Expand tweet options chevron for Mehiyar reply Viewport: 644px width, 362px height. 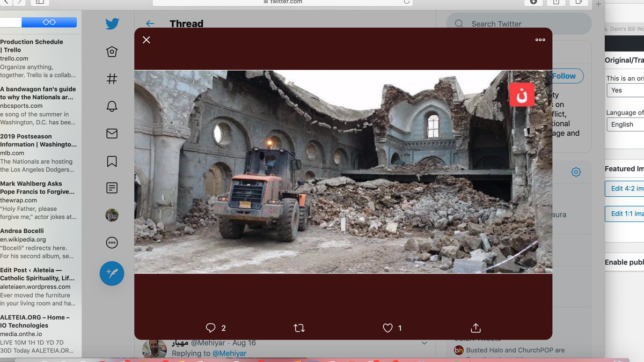point(424,343)
